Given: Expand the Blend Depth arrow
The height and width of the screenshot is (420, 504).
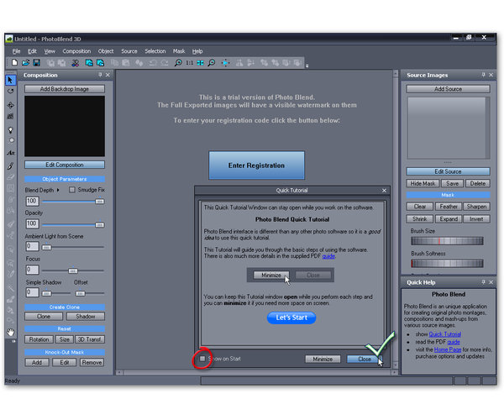Looking at the screenshot, I should point(58,190).
